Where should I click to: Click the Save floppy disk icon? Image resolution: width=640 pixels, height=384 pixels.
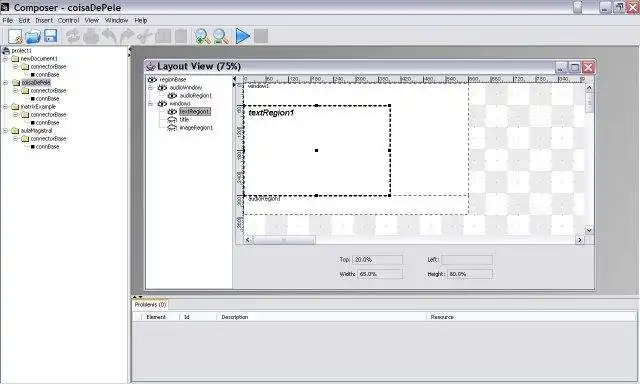(51, 36)
